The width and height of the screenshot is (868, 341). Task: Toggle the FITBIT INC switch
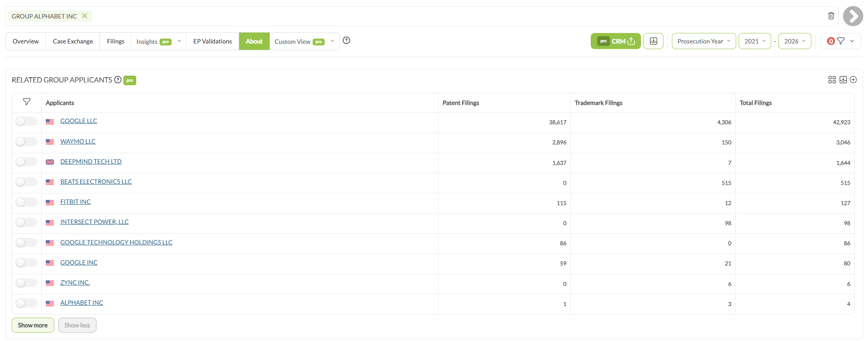tap(27, 202)
